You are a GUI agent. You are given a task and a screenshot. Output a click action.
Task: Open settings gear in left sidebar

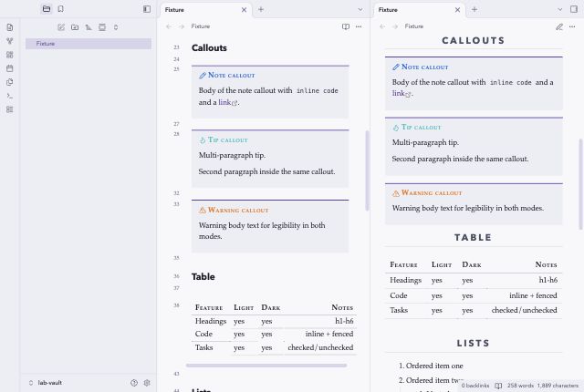click(x=147, y=383)
